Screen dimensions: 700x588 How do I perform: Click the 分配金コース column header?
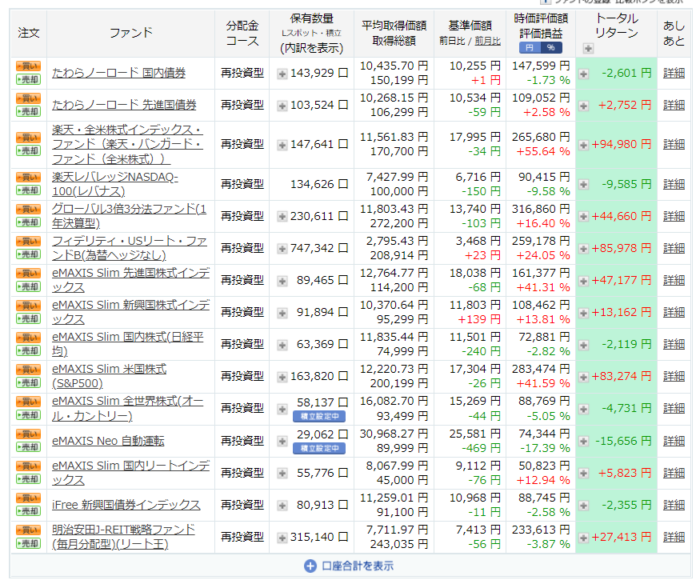242,33
